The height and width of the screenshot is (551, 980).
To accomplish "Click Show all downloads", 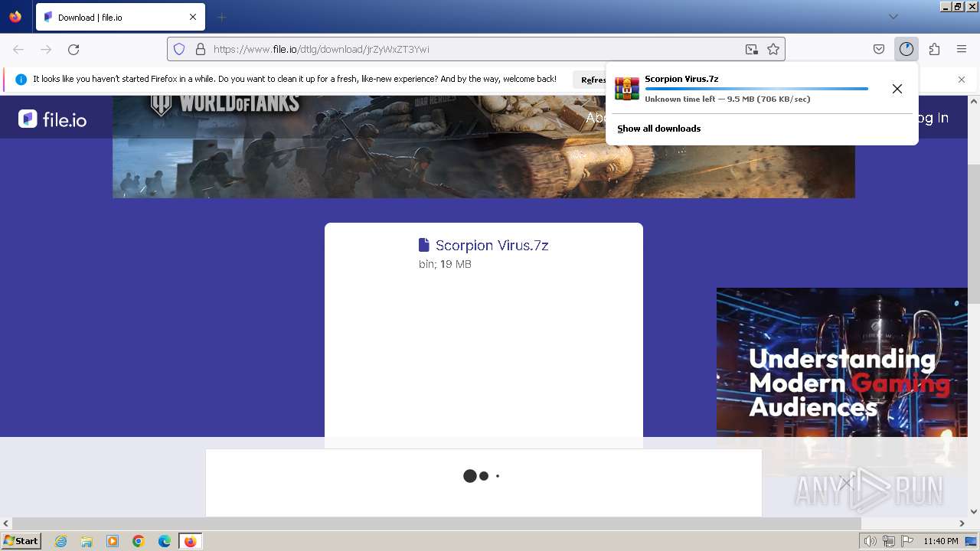I will [x=659, y=129].
